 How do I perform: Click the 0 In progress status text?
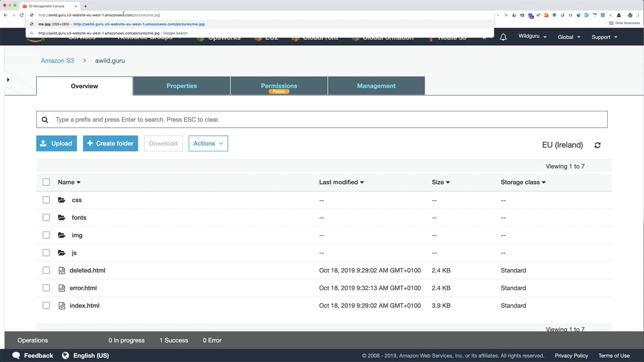point(126,340)
